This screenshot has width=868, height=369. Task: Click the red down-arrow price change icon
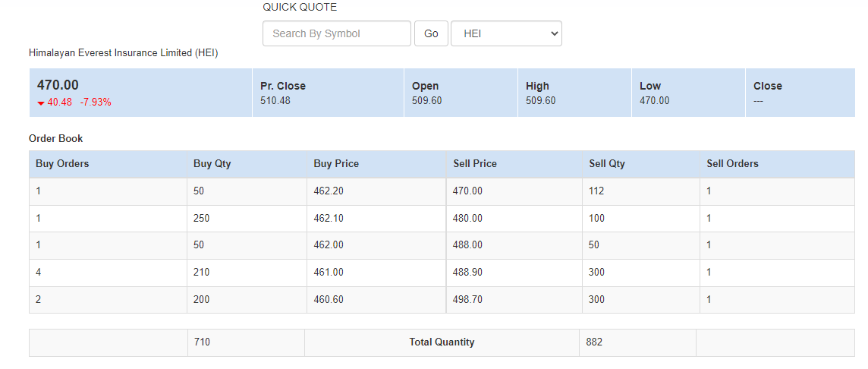click(41, 103)
